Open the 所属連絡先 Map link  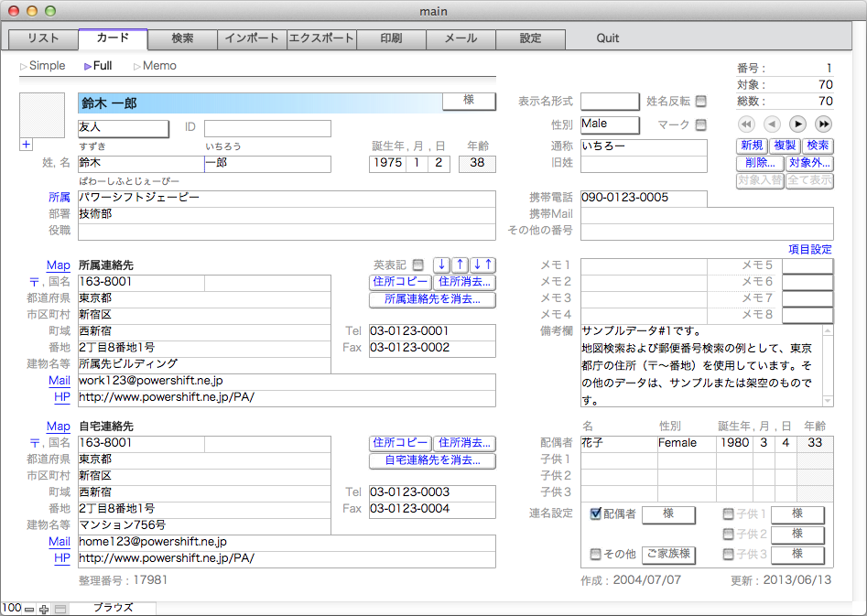click(x=58, y=265)
